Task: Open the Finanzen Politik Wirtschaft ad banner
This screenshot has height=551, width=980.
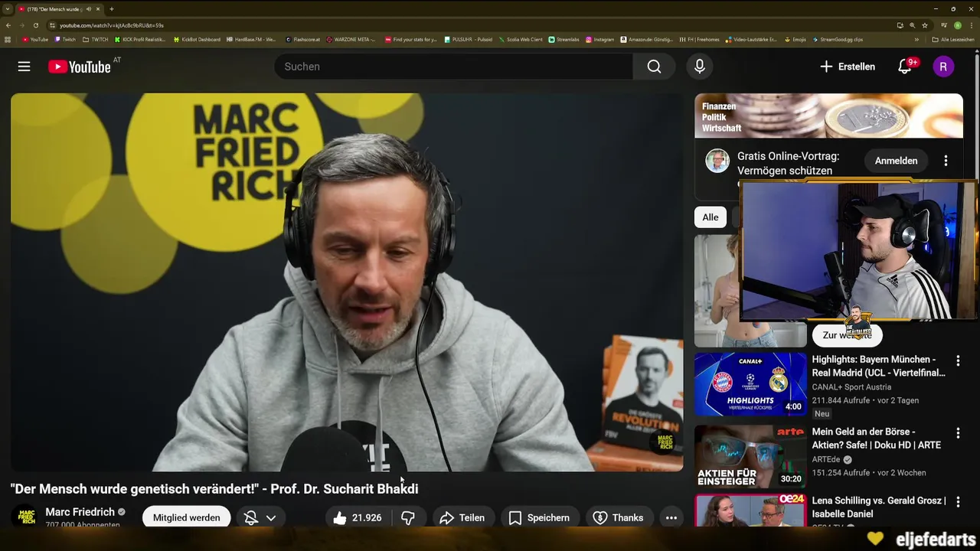Action: point(828,116)
